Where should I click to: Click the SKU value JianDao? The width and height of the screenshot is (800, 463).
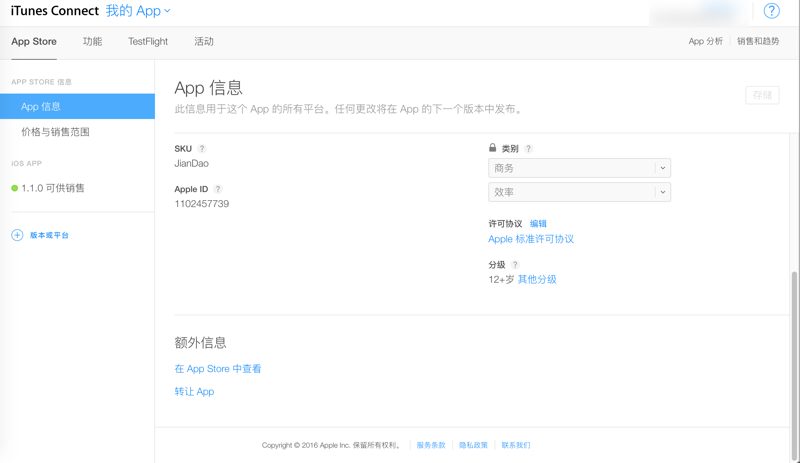pos(191,163)
